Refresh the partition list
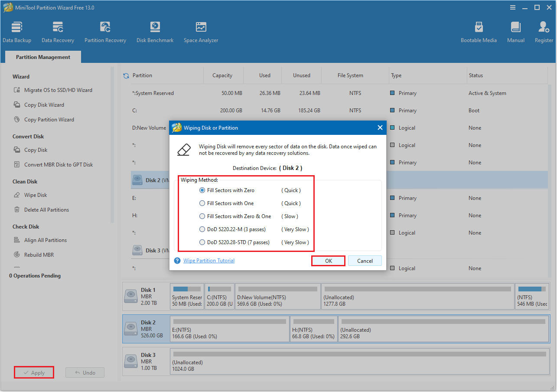This screenshot has height=392, width=557. tap(126, 75)
